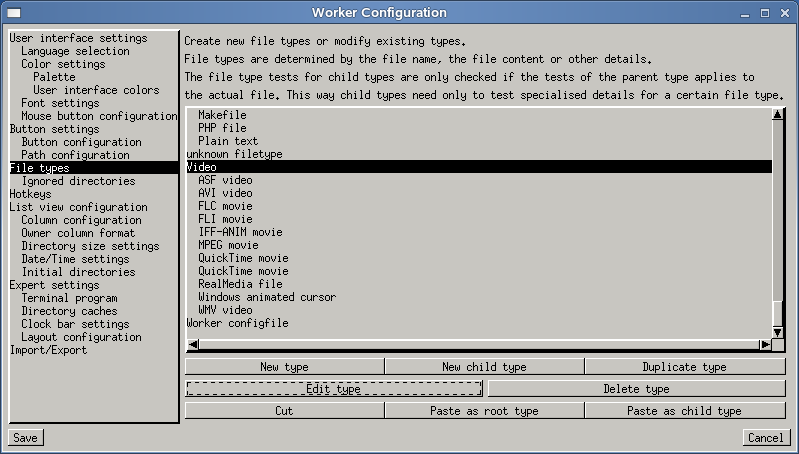Click the Edit type button
This screenshot has height=454, width=799.
pos(334,389)
